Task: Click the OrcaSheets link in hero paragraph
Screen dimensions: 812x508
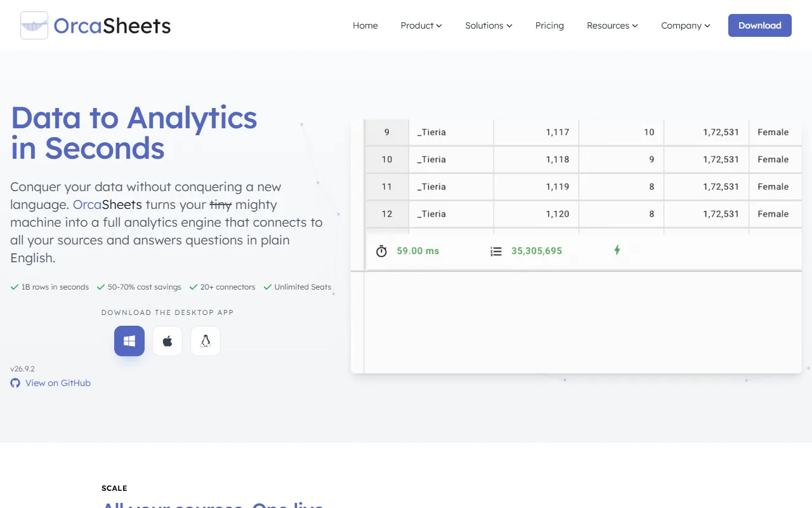Action: 108,204
